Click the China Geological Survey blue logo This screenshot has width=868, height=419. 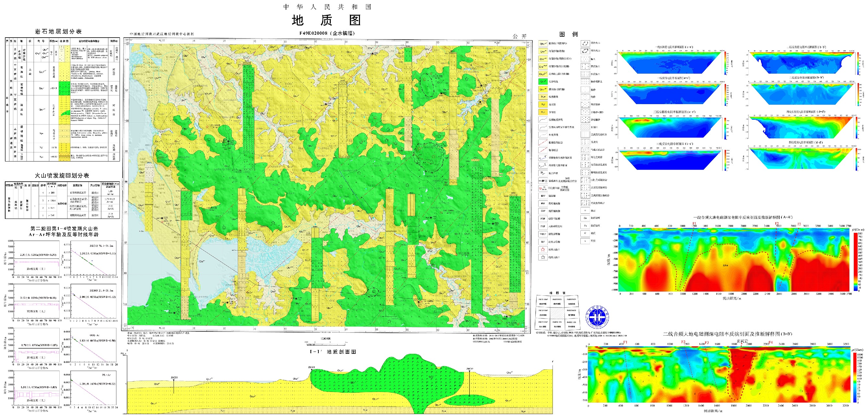(x=598, y=317)
